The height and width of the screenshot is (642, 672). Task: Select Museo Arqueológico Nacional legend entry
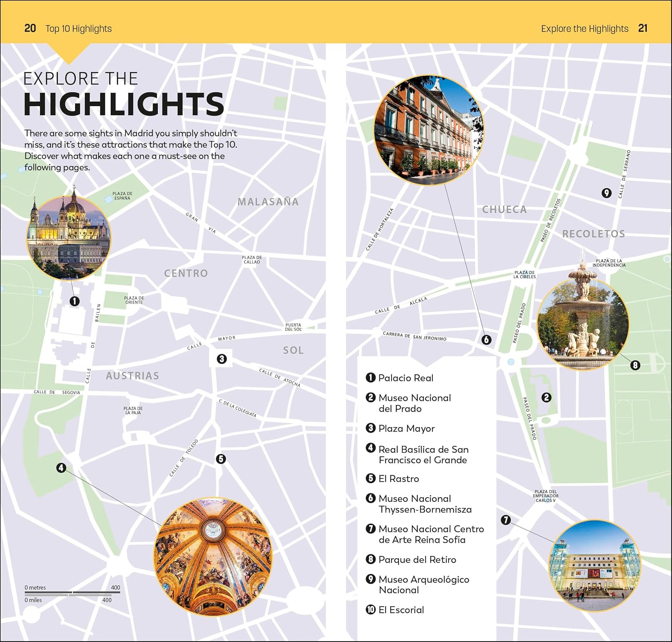423,585
